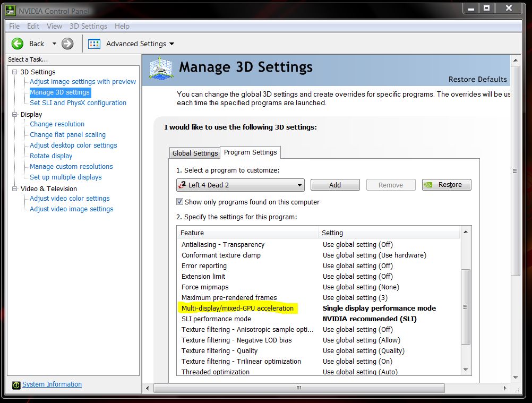The image size is (532, 403).
Task: Open the Advanced Settings view dropdown
Action: tap(171, 44)
